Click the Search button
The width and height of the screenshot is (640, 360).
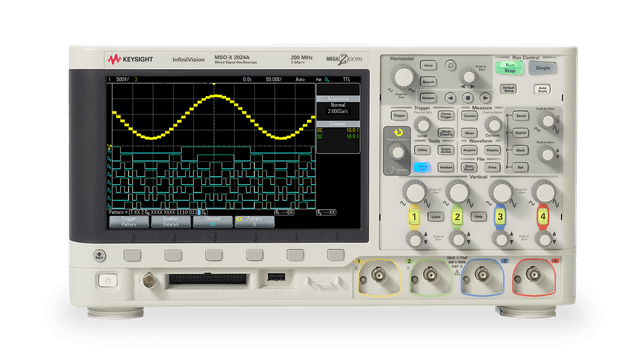(428, 82)
